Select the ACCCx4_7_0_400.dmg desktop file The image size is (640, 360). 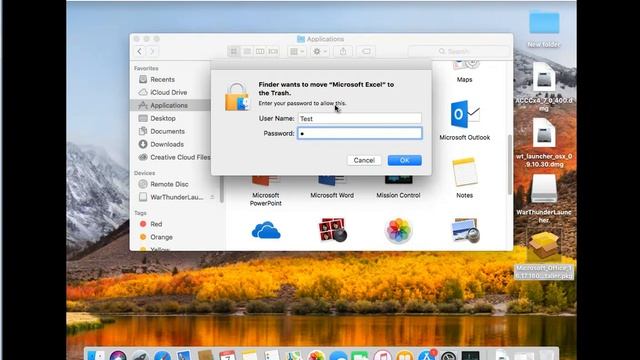[544, 77]
